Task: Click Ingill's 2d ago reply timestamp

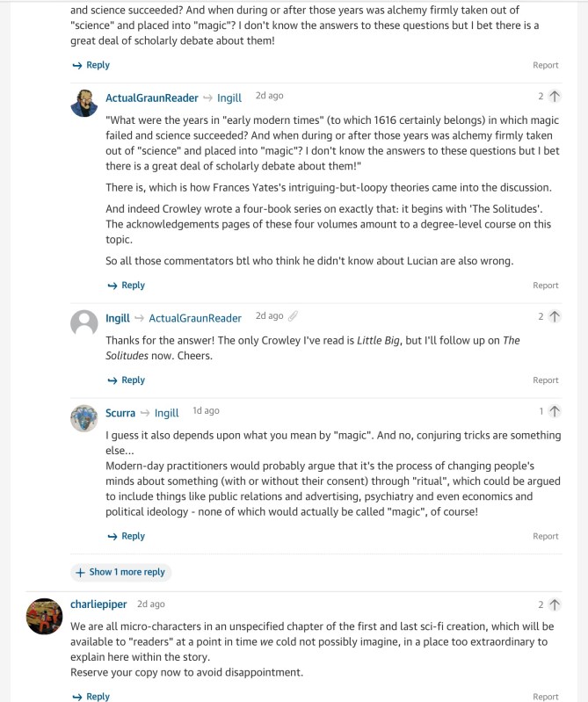Action: coord(269,316)
